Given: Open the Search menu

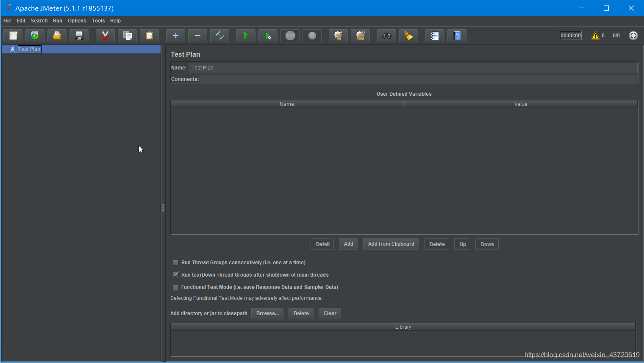Looking at the screenshot, I should (39, 21).
